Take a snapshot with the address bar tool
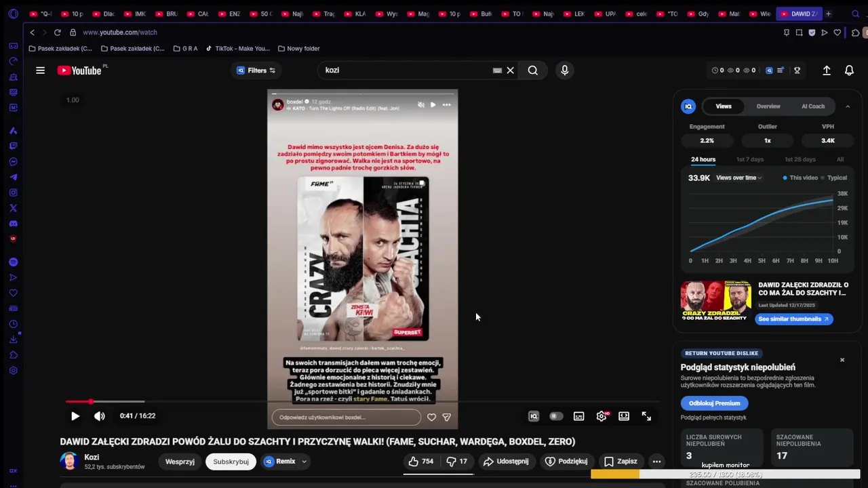 [x=800, y=33]
